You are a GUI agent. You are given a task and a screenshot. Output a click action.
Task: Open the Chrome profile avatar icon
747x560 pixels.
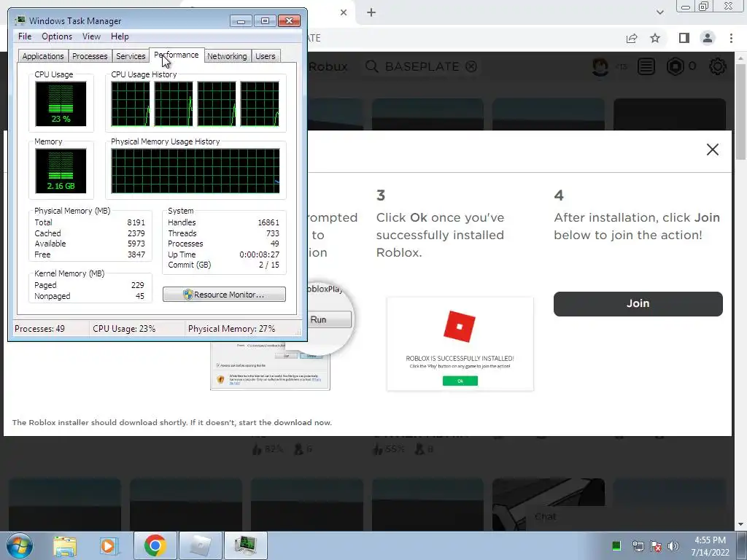708,38
